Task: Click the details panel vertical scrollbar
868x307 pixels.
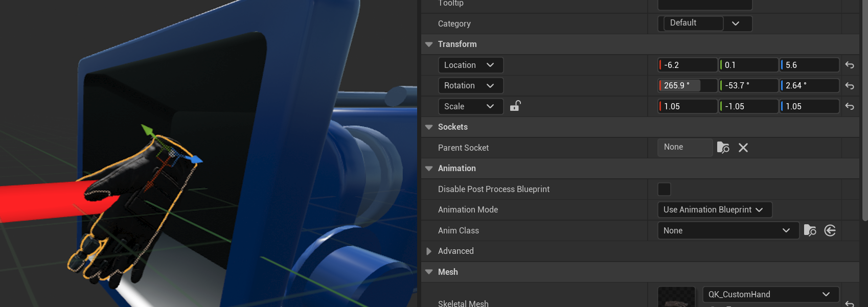Action: (x=864, y=110)
